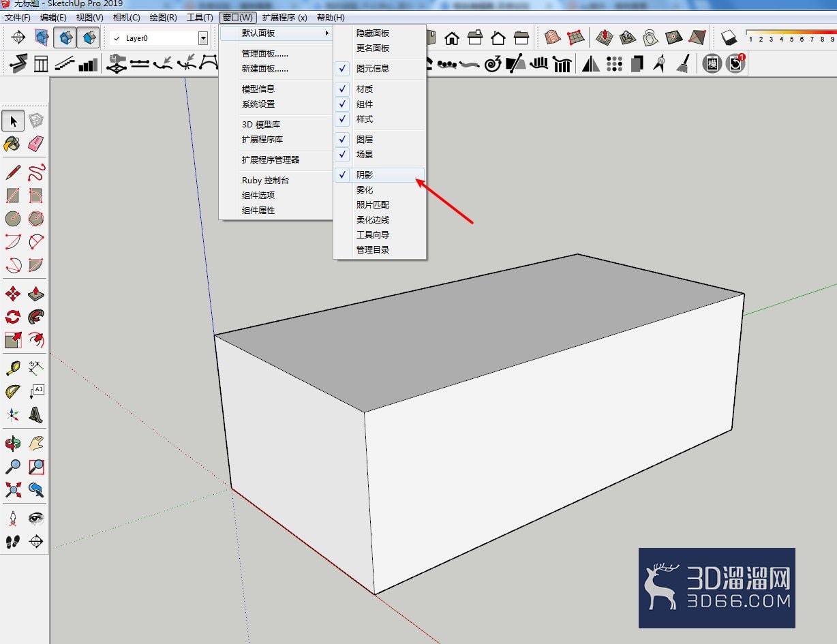Expand the 默认面板 submenu
Screen dimensions: 837x644
tap(276, 33)
